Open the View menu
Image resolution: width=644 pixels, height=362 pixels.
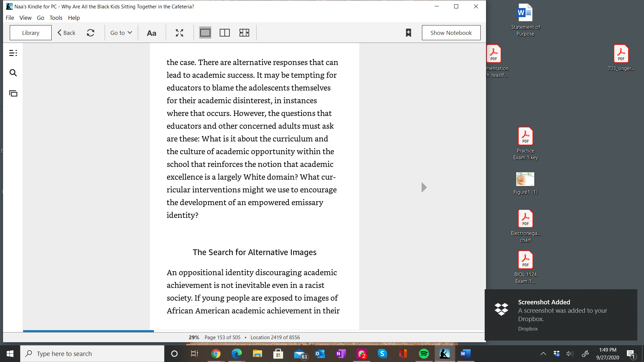pyautogui.click(x=25, y=18)
